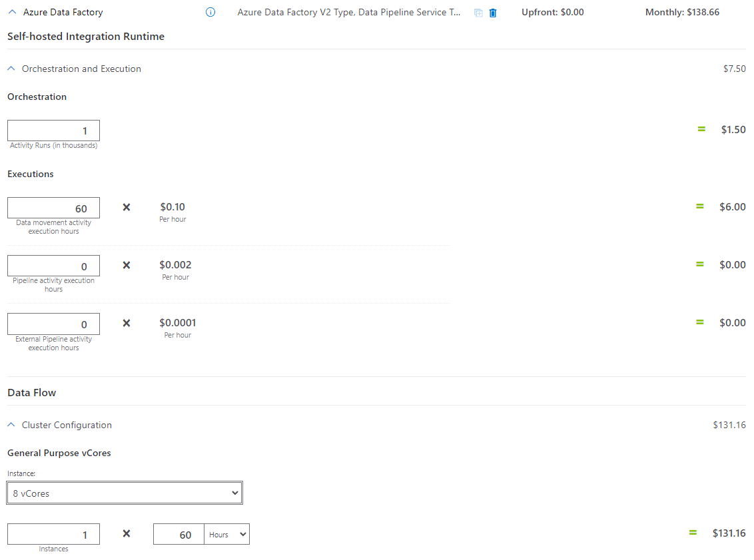Screen dimensions: 754x560
Task: Open the Hours unit dropdown
Action: (x=227, y=534)
